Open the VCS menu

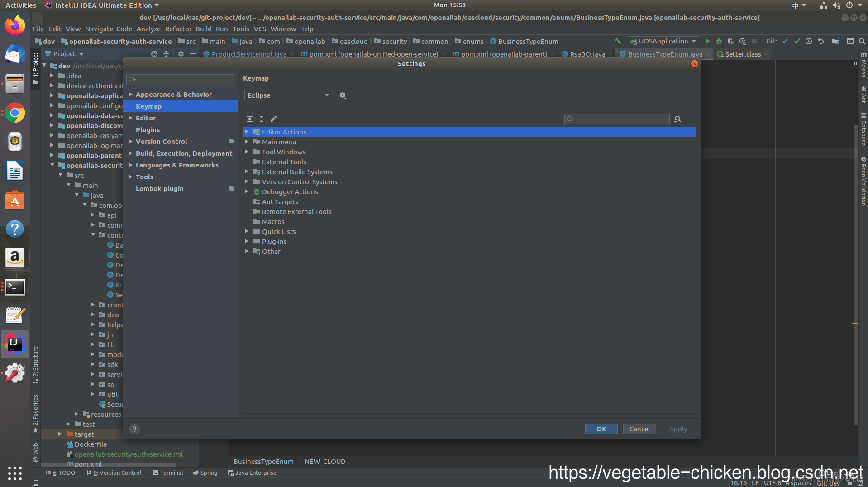(260, 29)
